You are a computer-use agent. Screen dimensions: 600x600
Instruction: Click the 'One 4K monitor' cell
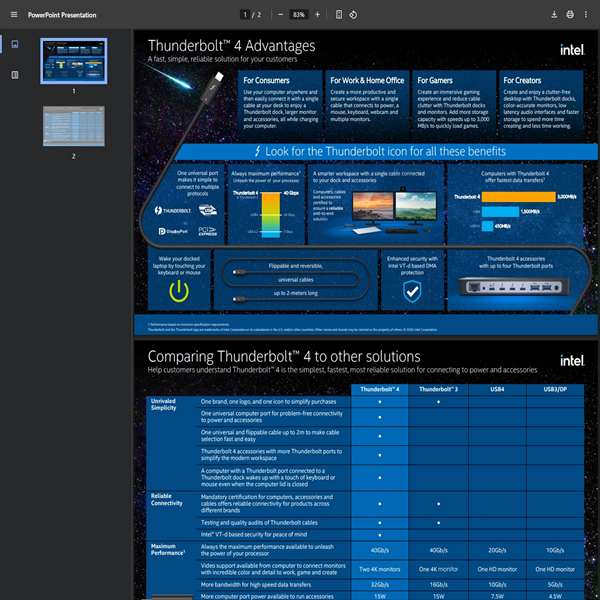click(x=439, y=569)
